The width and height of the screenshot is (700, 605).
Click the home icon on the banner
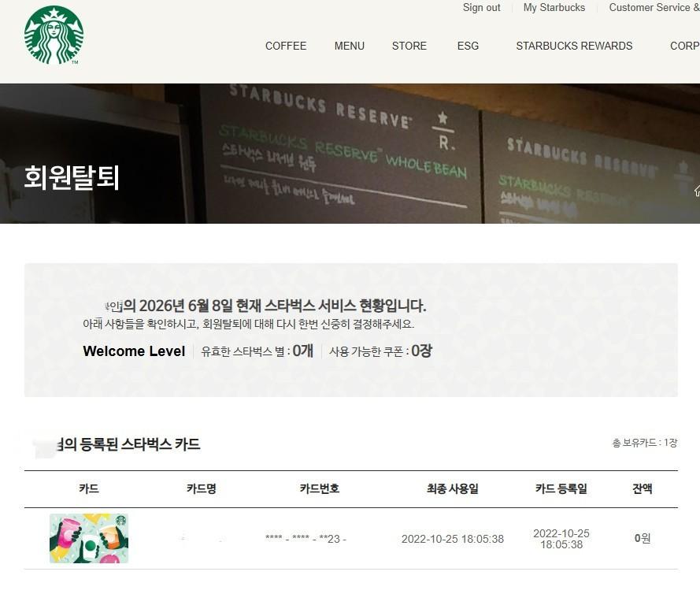[x=697, y=191]
